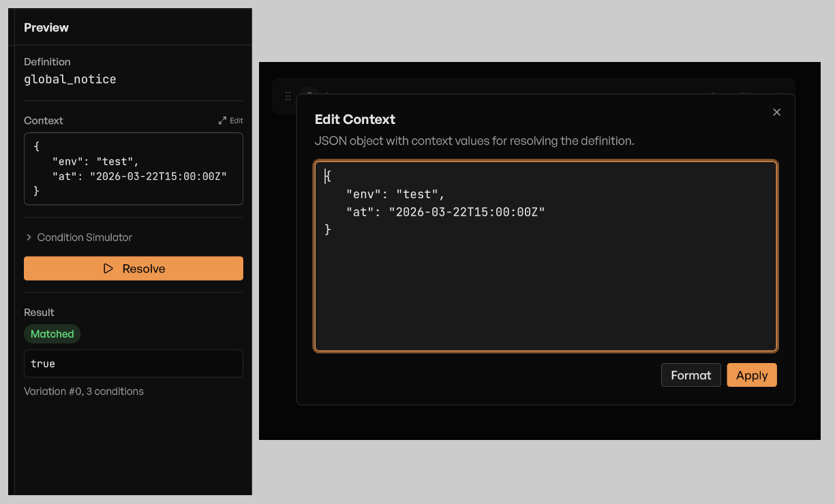Click the dimmed drag handle behind the dialog
This screenshot has height=504, width=835.
[x=288, y=96]
